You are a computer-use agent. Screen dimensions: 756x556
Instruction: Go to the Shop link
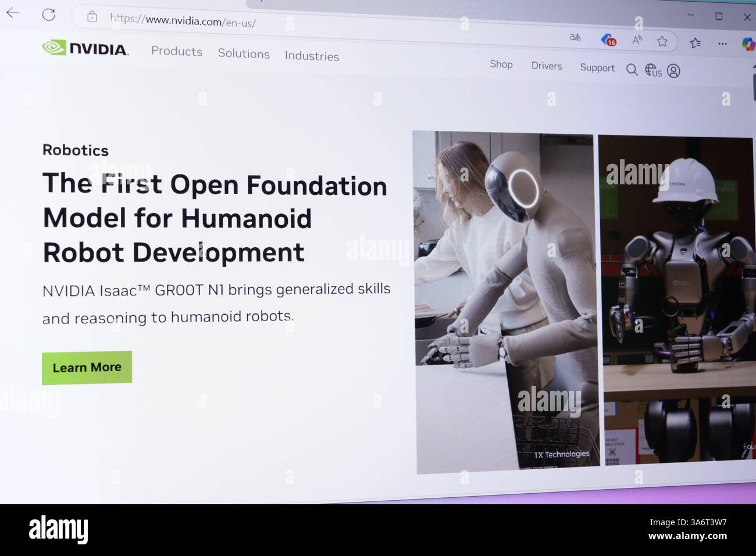[x=501, y=64]
